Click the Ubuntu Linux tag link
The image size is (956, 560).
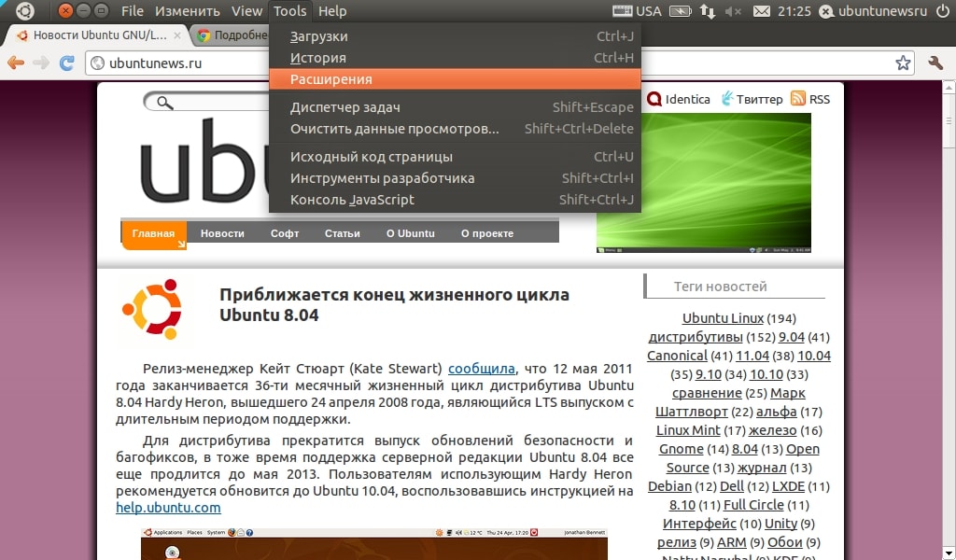click(x=723, y=318)
